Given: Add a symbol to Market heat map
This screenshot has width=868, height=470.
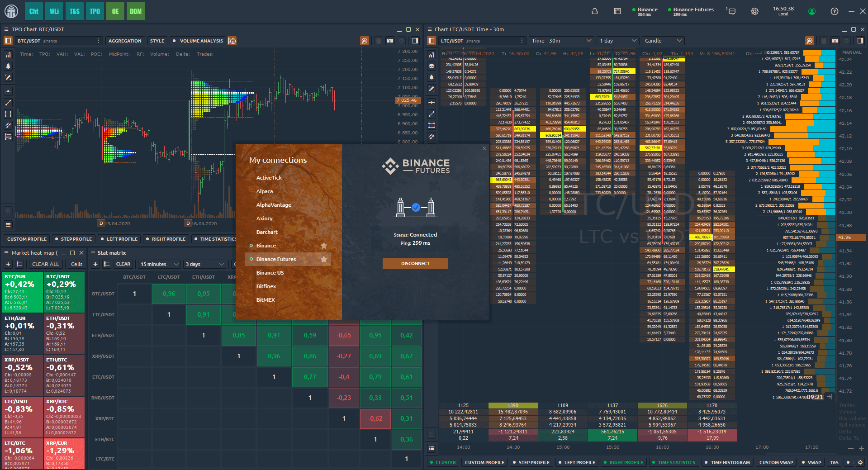Looking at the screenshot, I should pyautogui.click(x=8, y=264).
